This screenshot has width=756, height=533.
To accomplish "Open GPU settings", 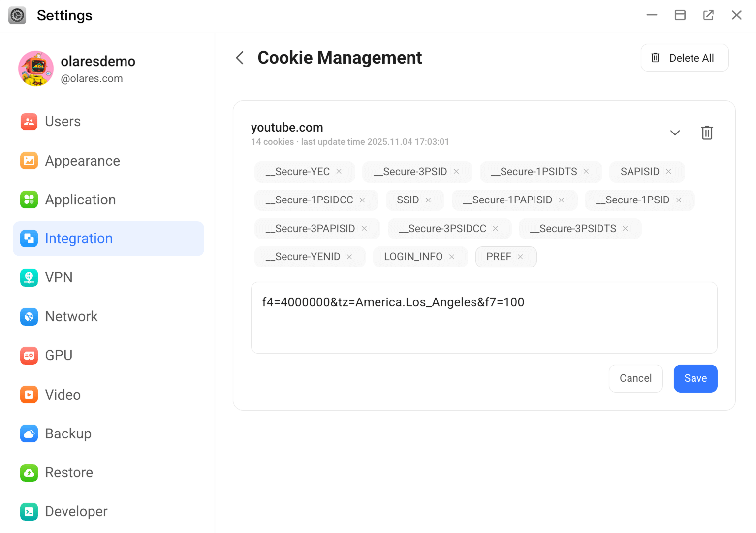I will (x=59, y=355).
